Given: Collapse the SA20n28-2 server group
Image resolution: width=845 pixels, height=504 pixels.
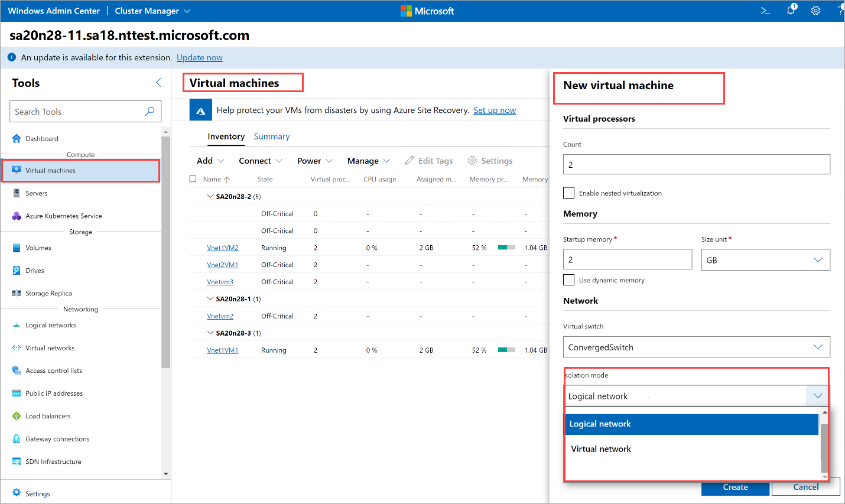Looking at the screenshot, I should tap(210, 196).
